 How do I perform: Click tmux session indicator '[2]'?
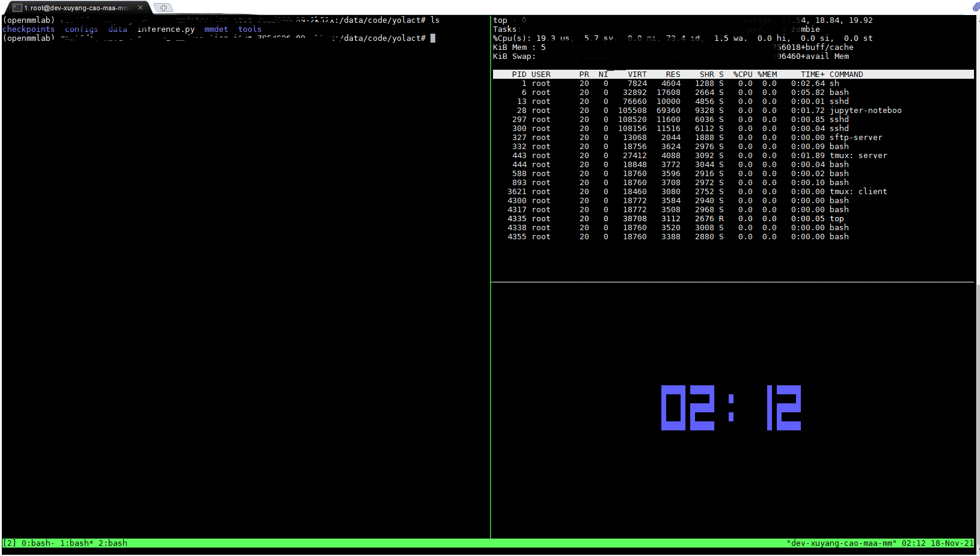[x=10, y=543]
